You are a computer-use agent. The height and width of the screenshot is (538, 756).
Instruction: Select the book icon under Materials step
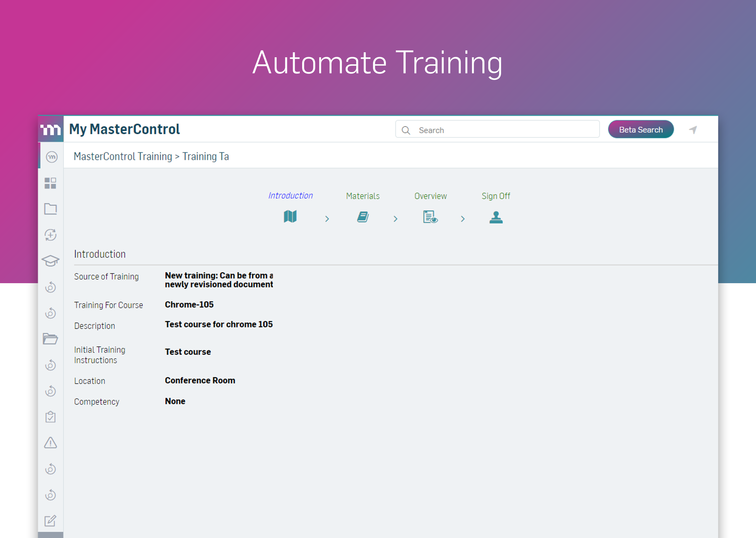363,217
